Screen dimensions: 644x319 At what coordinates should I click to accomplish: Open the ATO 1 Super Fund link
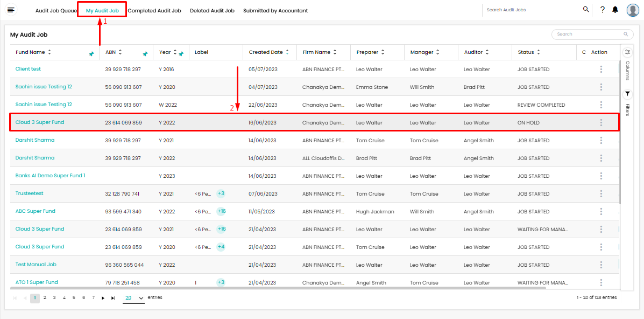[x=37, y=282]
